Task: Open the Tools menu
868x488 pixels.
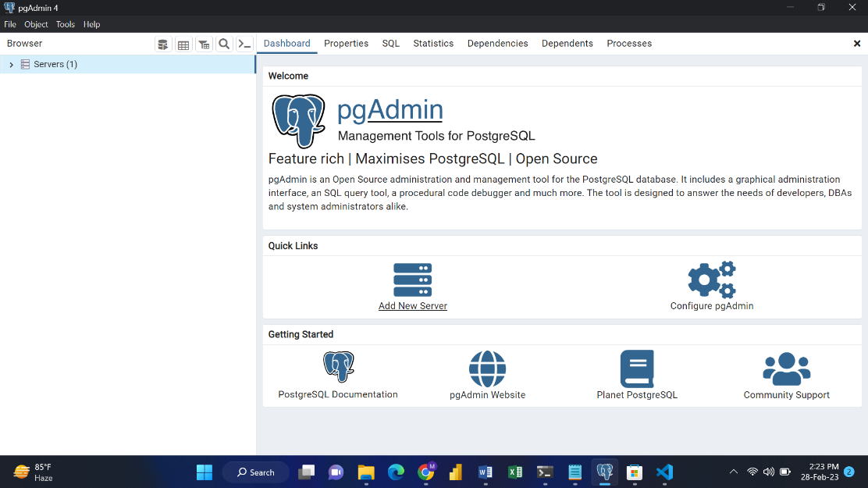Action: [66, 24]
